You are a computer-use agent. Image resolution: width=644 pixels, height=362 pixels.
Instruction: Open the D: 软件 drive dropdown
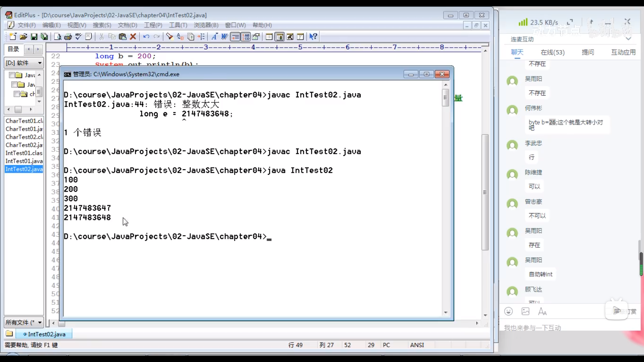click(x=40, y=63)
